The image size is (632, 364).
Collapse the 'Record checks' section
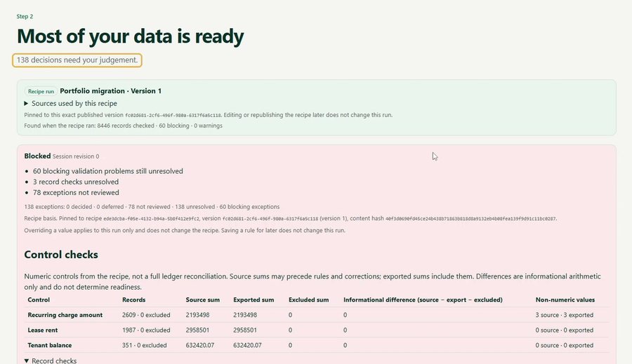[51, 360]
